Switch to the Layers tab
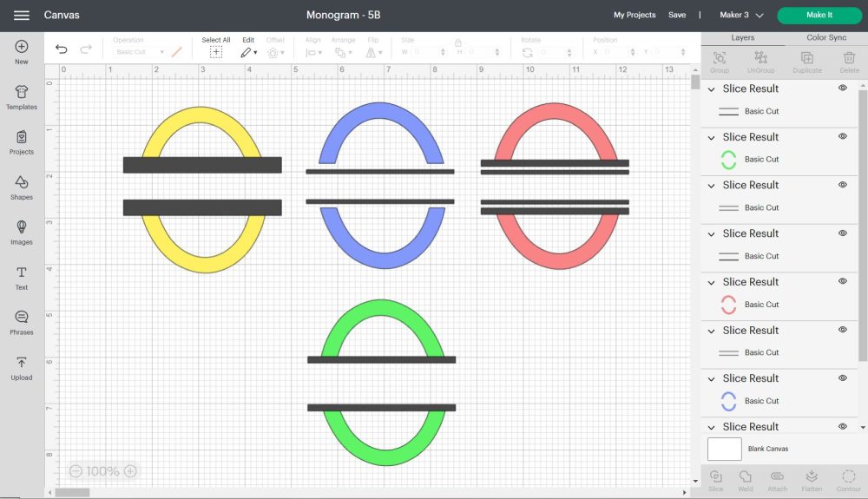Viewport: 868px width, 499px height. click(743, 38)
